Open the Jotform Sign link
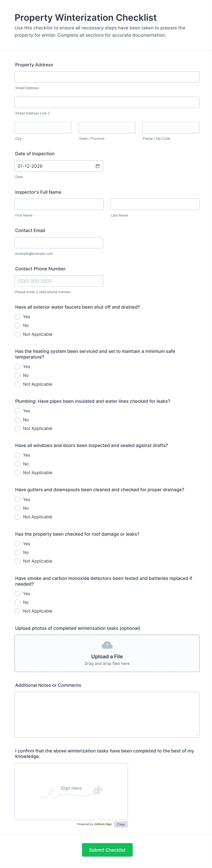This screenshot has width=212, height=868. [x=103, y=824]
